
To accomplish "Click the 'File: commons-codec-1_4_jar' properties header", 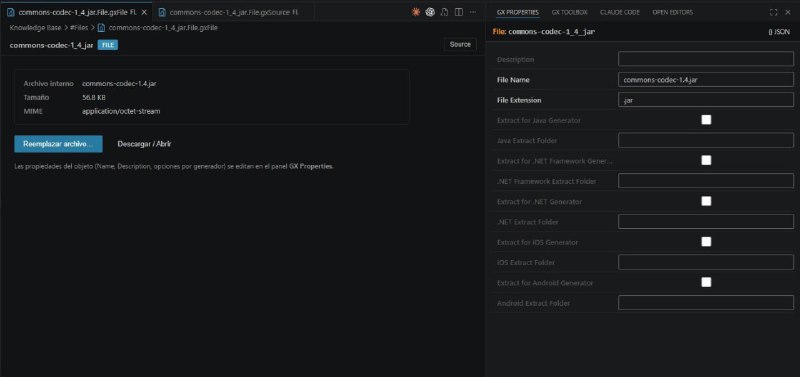I will point(544,32).
